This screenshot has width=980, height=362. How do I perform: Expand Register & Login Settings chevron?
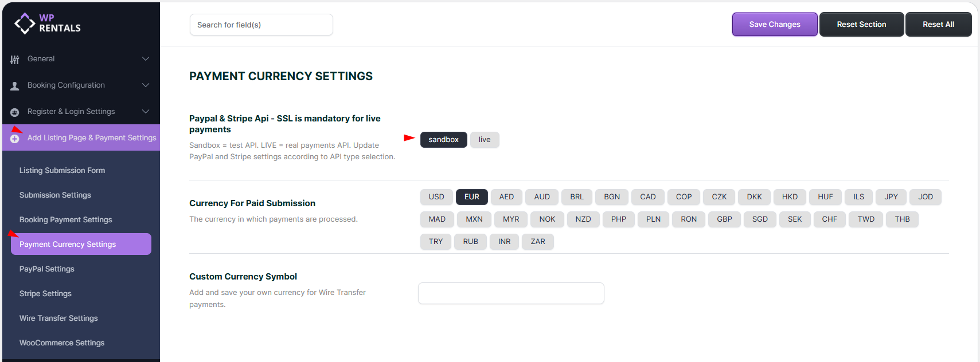tap(146, 112)
